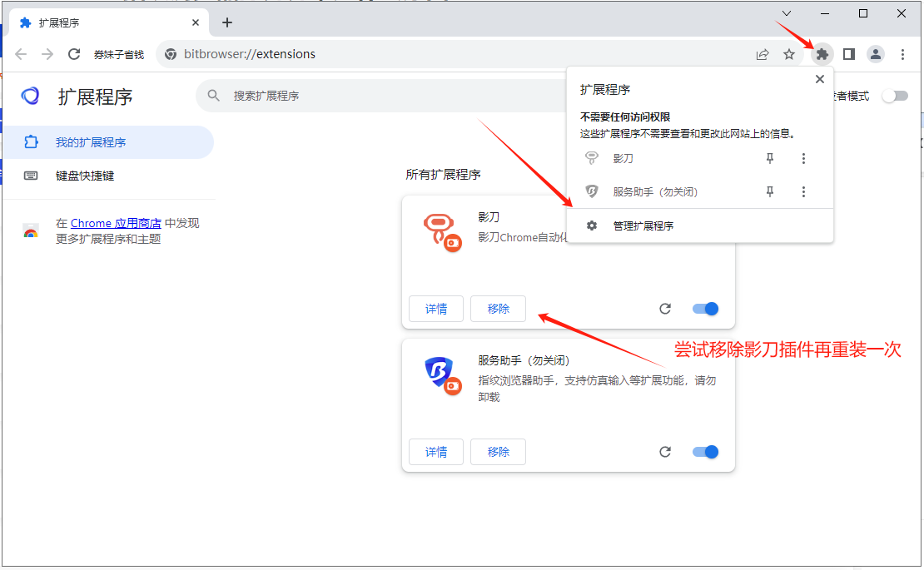
Task: Click the 影刀 icon in the popup list
Action: click(x=592, y=158)
